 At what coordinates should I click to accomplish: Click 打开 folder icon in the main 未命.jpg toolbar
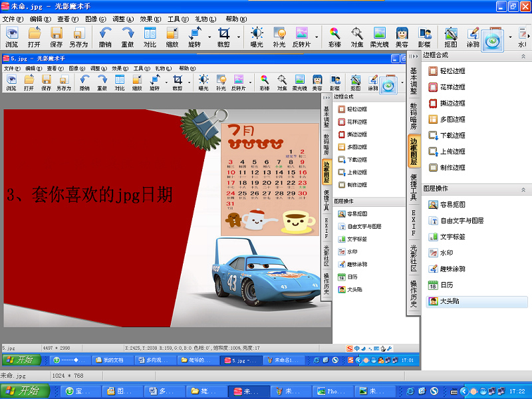[x=35, y=37]
